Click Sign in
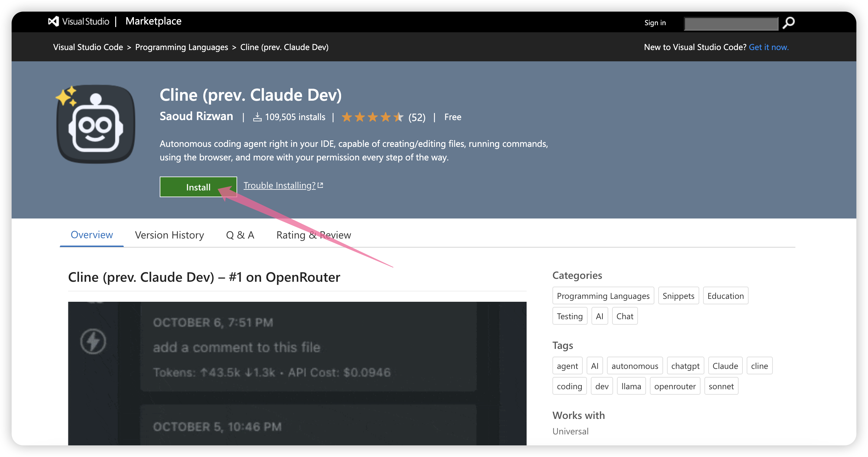The height and width of the screenshot is (457, 868). click(655, 23)
